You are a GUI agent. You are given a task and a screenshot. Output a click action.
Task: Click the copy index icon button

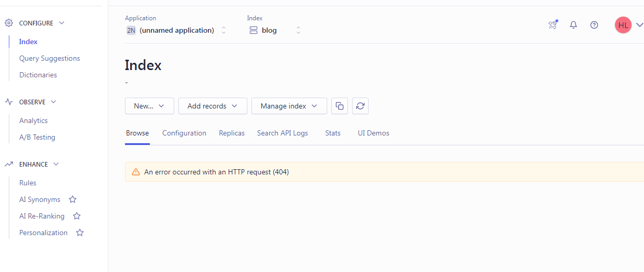tap(340, 106)
